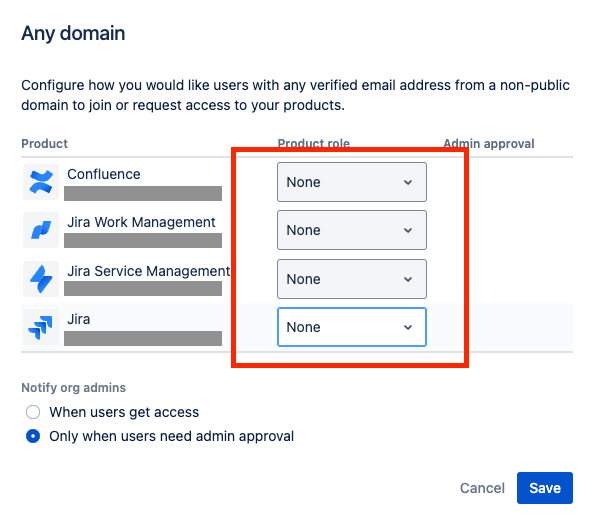Click the Confluence product icon
The height and width of the screenshot is (527, 595).
click(41, 182)
